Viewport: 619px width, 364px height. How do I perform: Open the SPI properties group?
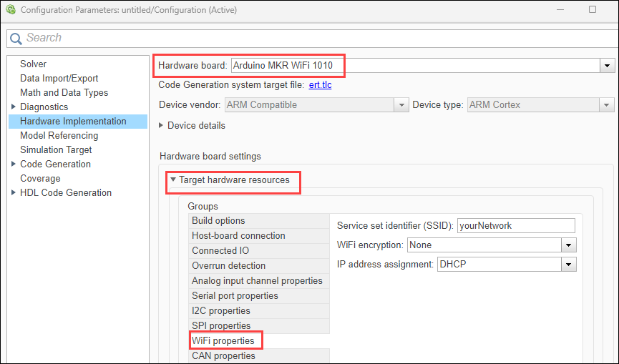221,325
